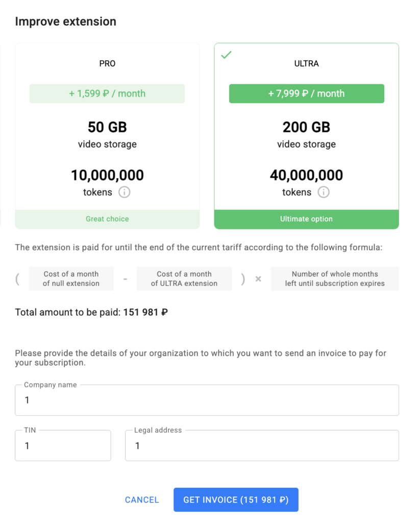Click the 'Cost of a month of ULTRA extension' chip
This screenshot has height=523, width=420.
coord(184,279)
